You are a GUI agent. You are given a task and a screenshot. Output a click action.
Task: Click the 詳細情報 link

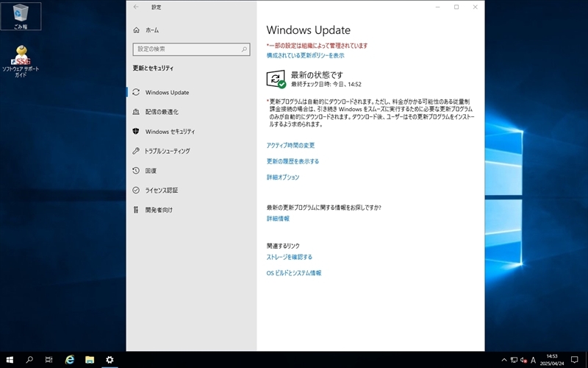click(278, 218)
